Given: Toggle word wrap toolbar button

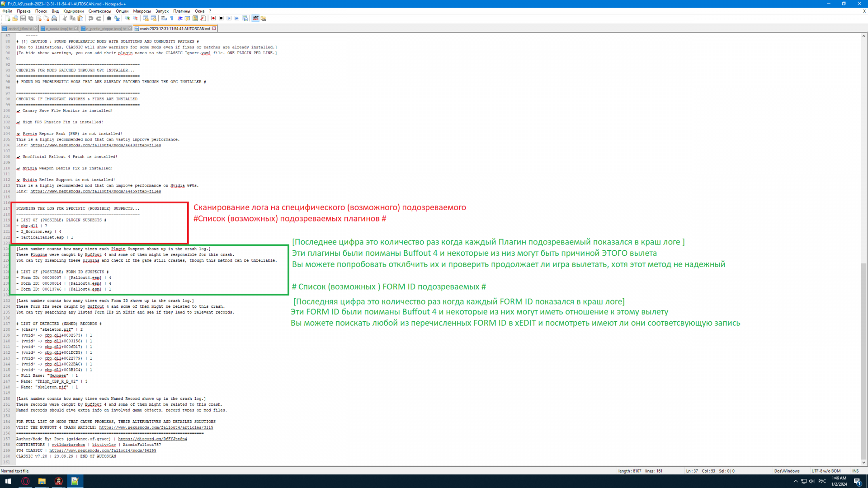Looking at the screenshot, I should pyautogui.click(x=164, y=19).
